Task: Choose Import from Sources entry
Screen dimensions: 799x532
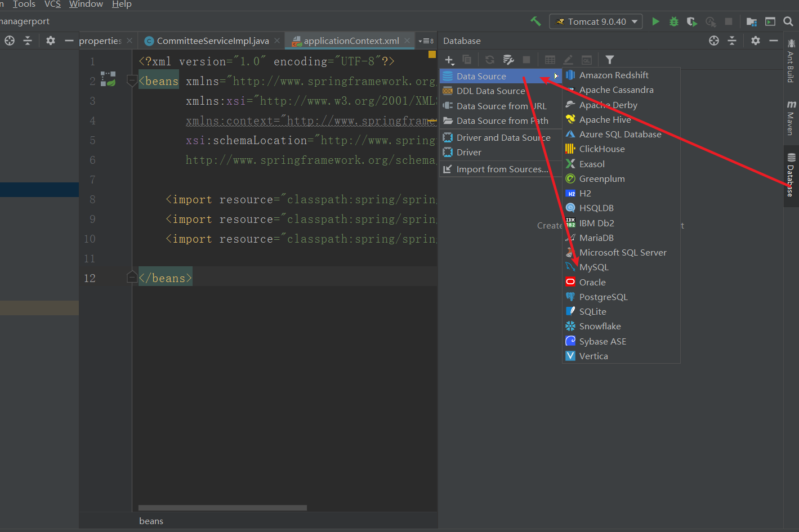Action: point(501,169)
